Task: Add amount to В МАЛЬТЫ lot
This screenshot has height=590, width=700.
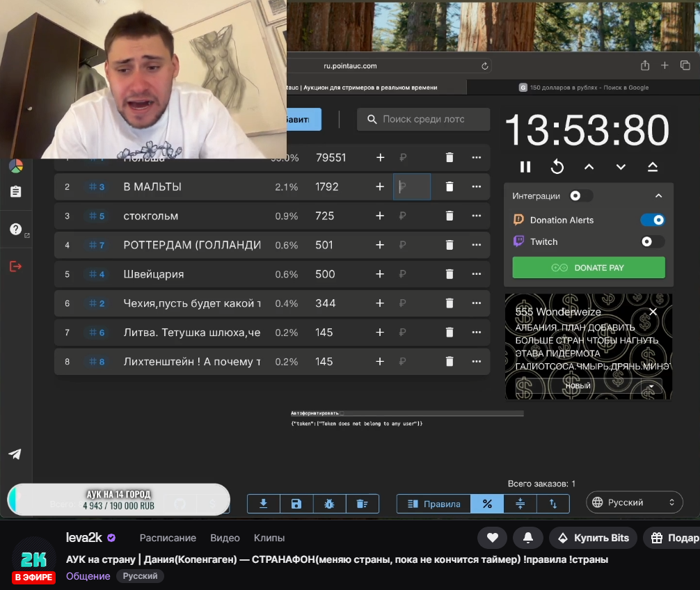Action: coord(380,186)
